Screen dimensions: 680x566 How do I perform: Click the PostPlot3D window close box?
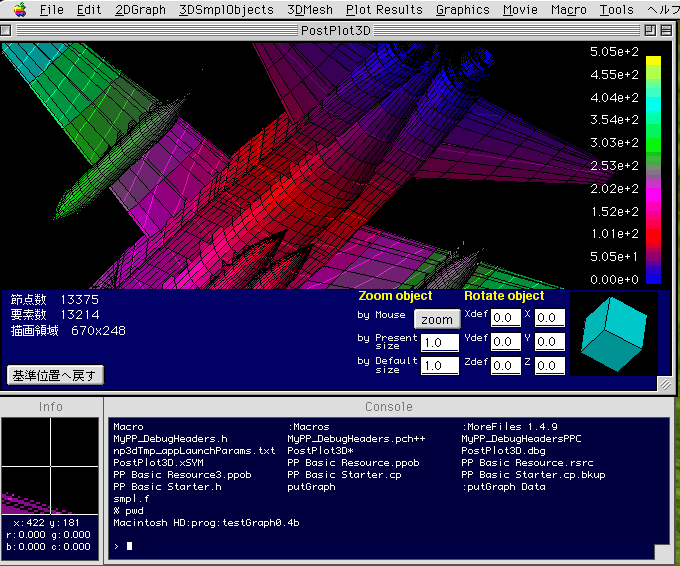[6, 30]
